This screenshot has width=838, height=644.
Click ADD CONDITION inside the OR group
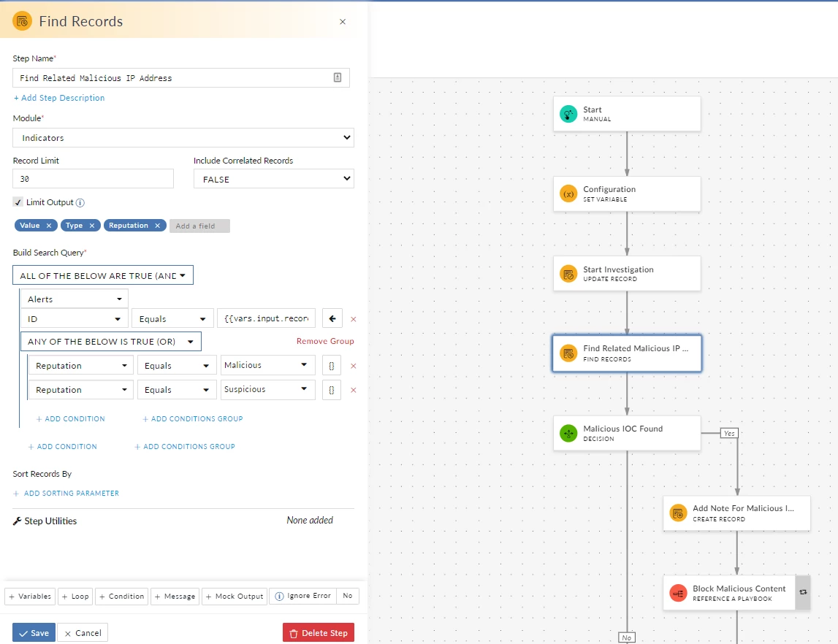click(71, 419)
